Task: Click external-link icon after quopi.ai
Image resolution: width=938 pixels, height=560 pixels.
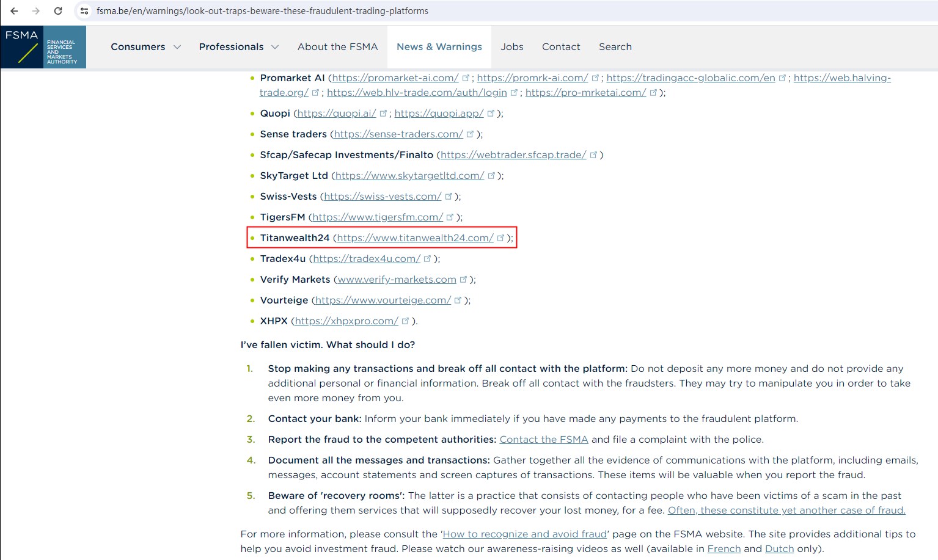Action: pyautogui.click(x=383, y=114)
